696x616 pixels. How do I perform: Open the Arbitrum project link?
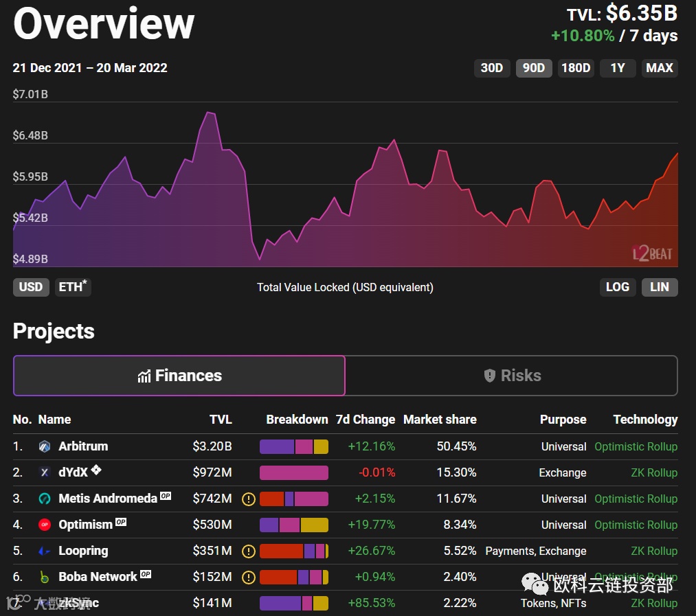[x=83, y=446]
